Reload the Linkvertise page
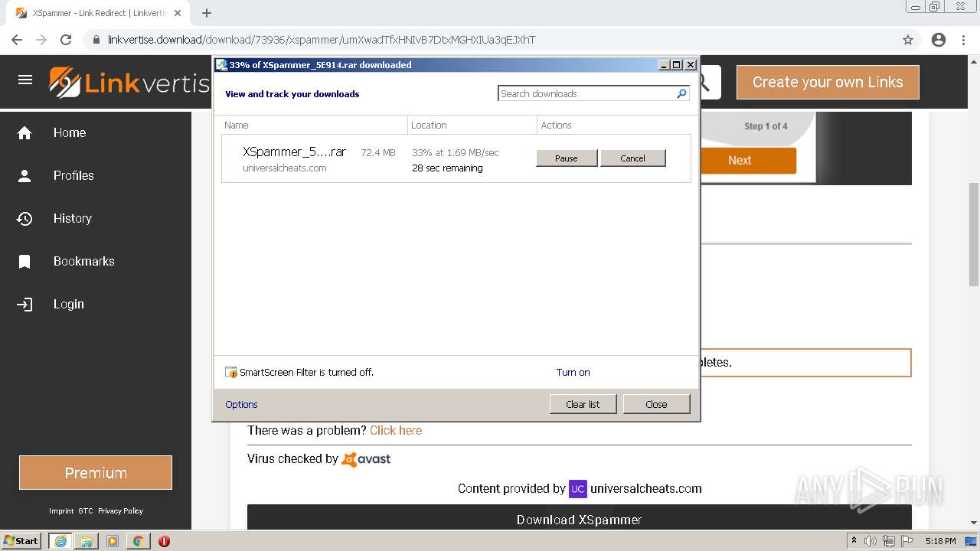The width and height of the screenshot is (980, 551). pyautogui.click(x=66, y=40)
